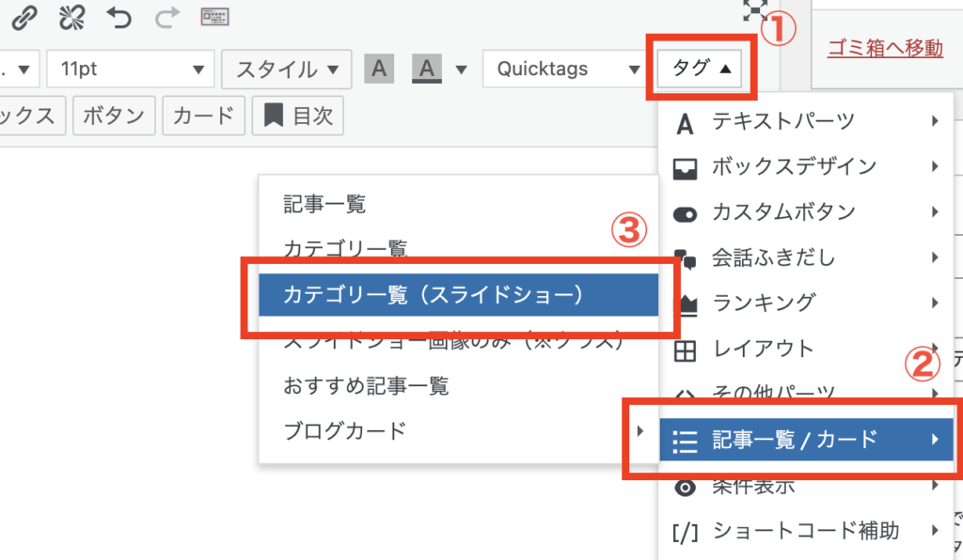The height and width of the screenshot is (560, 963).
Task: Click the 目次 bookmark button
Action: tap(298, 117)
